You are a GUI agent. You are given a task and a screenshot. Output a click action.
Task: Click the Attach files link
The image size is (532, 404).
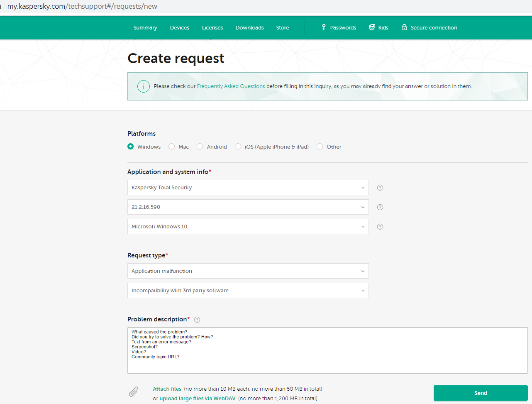[x=167, y=389]
